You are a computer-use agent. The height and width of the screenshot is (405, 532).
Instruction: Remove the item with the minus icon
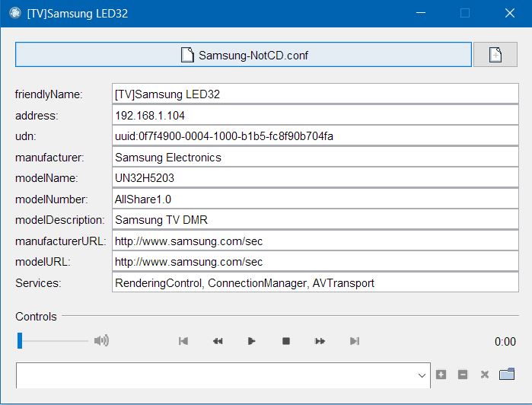tap(463, 375)
